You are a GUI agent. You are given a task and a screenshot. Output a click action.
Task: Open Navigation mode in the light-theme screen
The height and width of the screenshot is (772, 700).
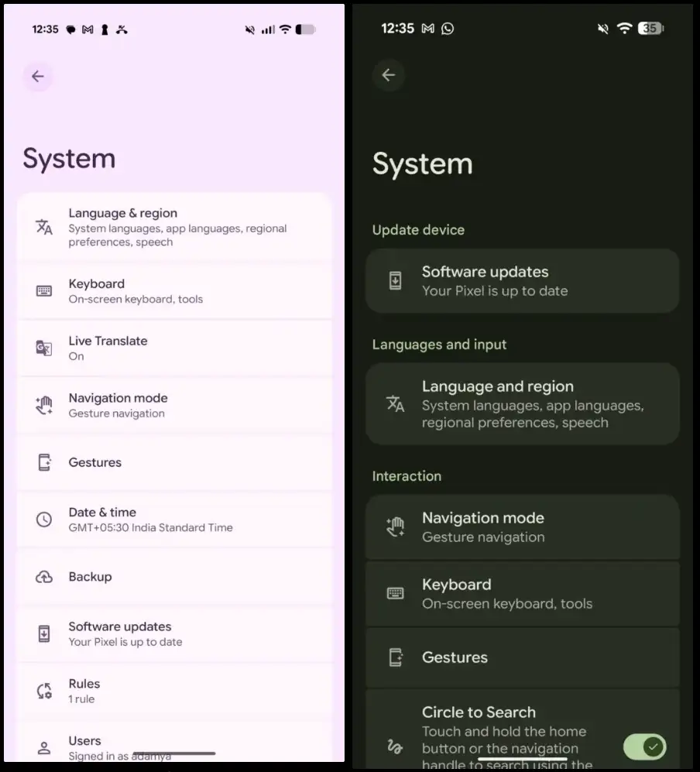(x=118, y=398)
